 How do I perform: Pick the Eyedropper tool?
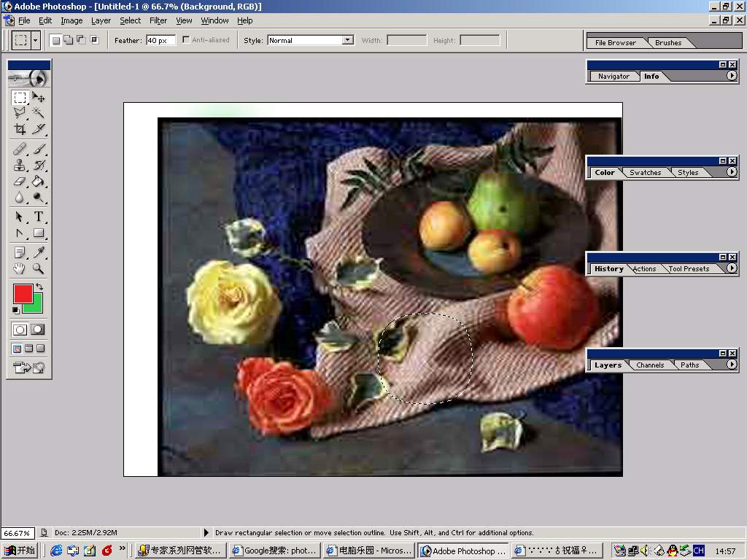[x=39, y=252]
